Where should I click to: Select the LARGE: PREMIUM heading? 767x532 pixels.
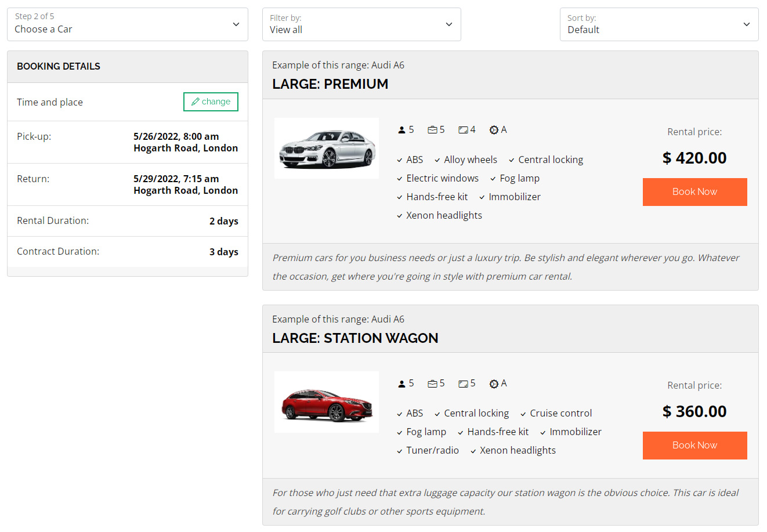(x=330, y=84)
